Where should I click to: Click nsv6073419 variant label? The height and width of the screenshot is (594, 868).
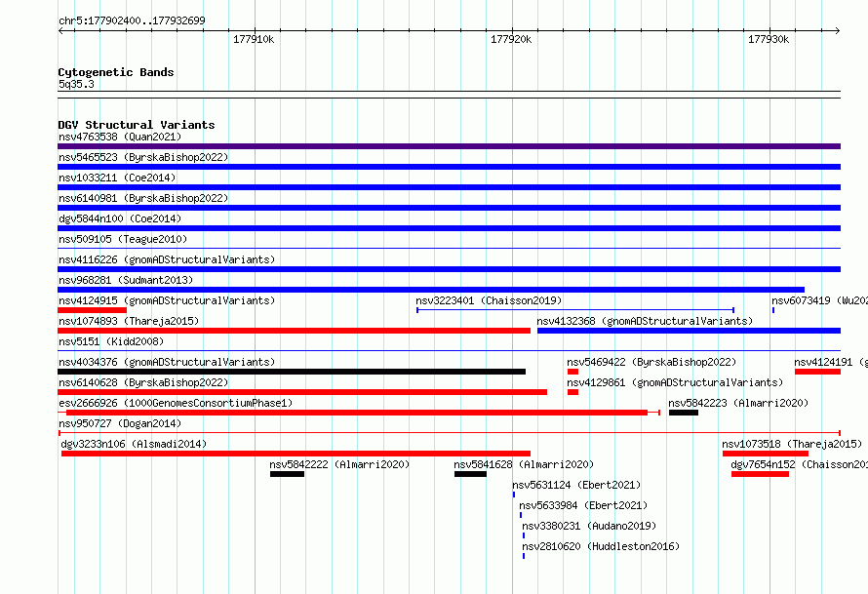(819, 300)
